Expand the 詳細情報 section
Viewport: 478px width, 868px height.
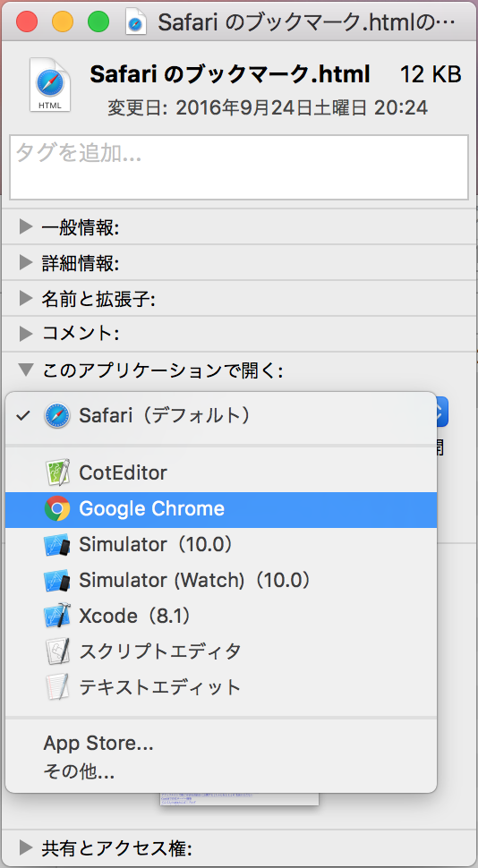[25, 262]
